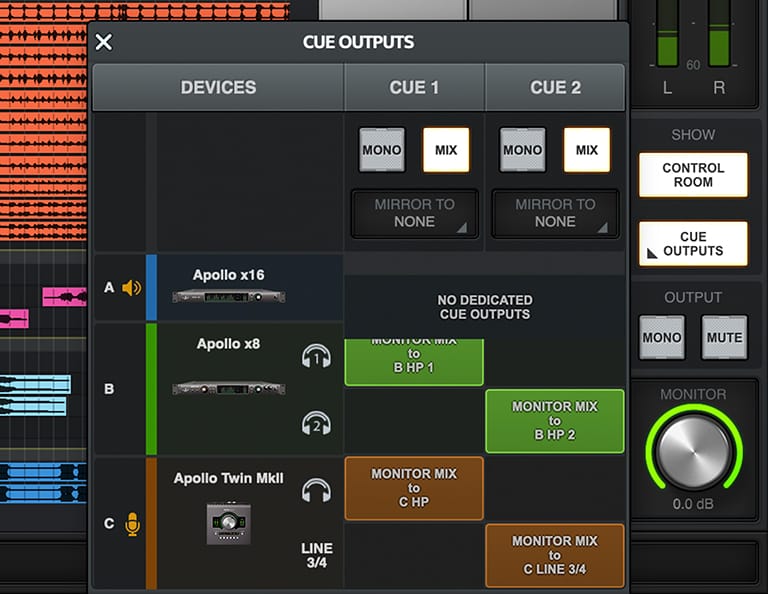Click Monitor Mix to B HP 2 cell
Screen dimensions: 768x594
(x=555, y=421)
